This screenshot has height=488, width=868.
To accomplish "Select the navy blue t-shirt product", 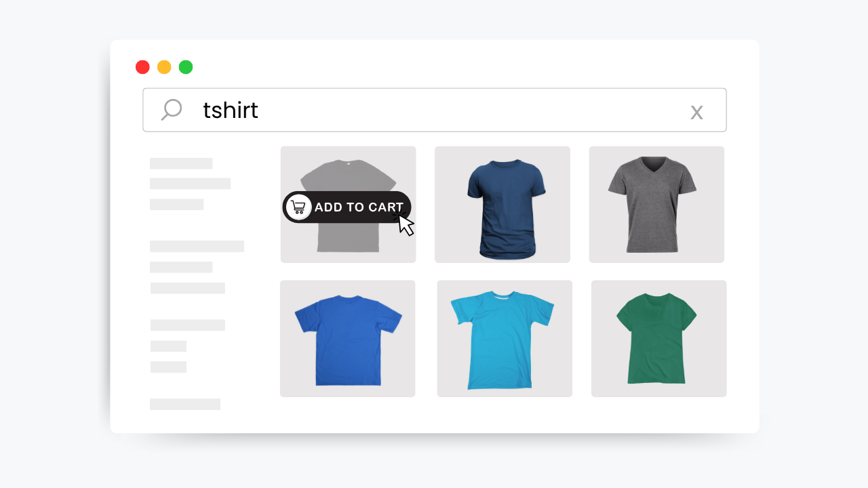I will (x=502, y=205).
